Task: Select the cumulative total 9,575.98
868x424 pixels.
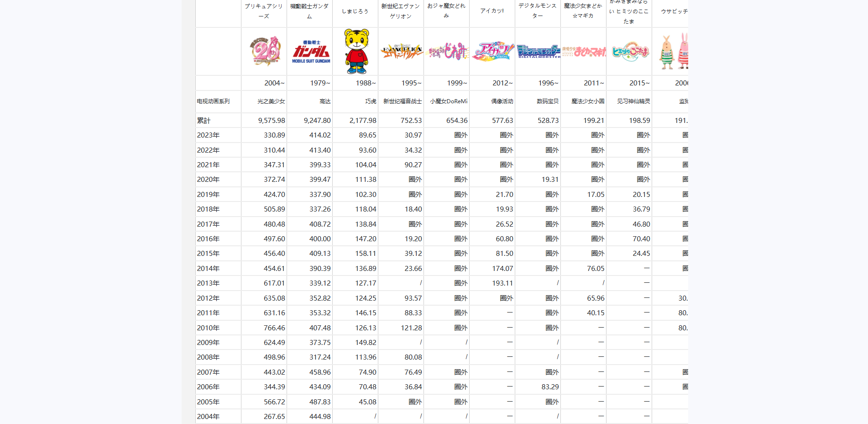Action: coord(272,120)
